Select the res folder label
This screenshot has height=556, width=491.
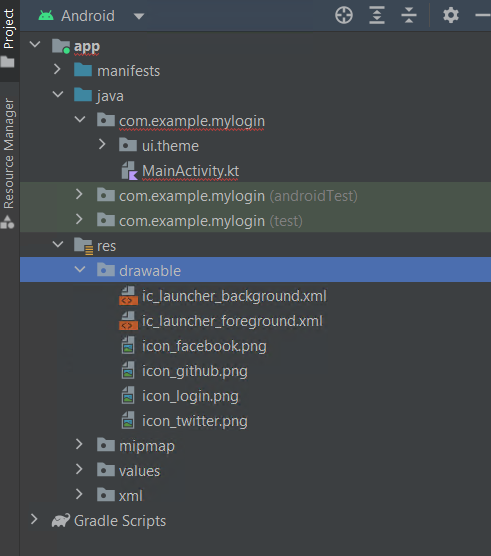pyautogui.click(x=106, y=246)
